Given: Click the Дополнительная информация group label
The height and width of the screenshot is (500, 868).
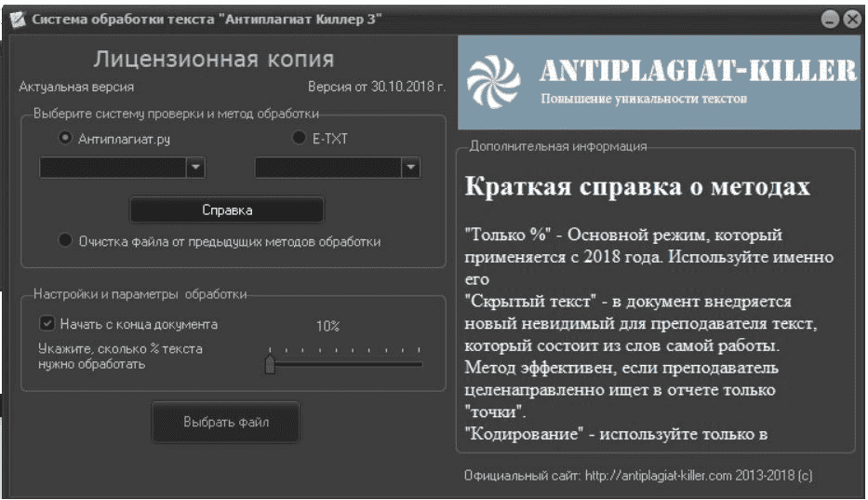Looking at the screenshot, I should [558, 146].
